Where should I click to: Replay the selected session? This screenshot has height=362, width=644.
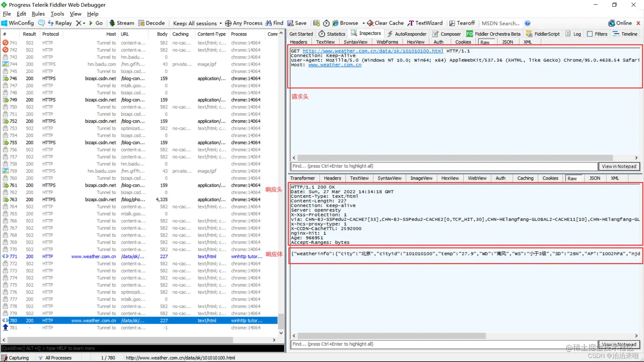pyautogui.click(x=60, y=23)
